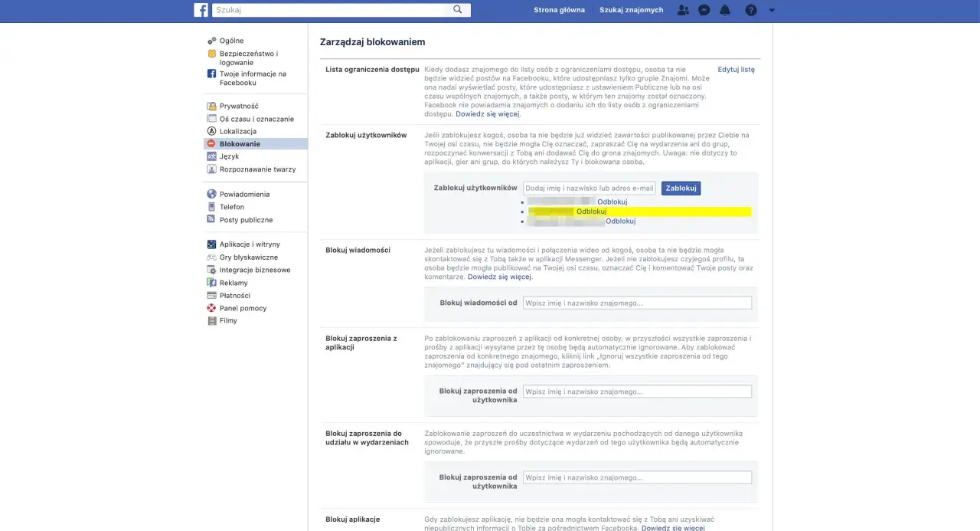Expand the account dropdown arrow

pos(772,11)
